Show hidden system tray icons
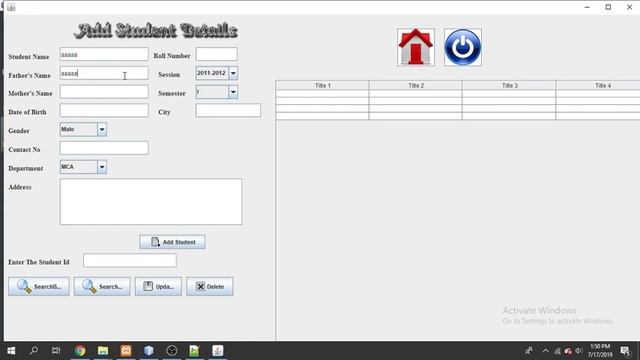The image size is (640, 360). point(546,351)
